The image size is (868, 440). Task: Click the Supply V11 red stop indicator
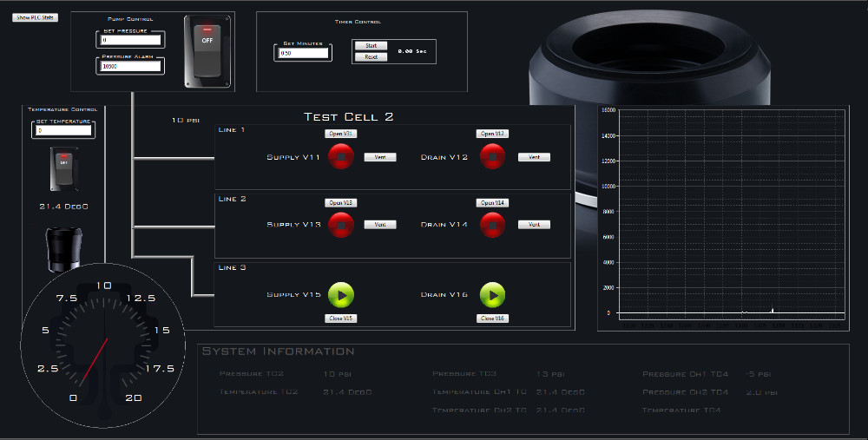(x=341, y=156)
